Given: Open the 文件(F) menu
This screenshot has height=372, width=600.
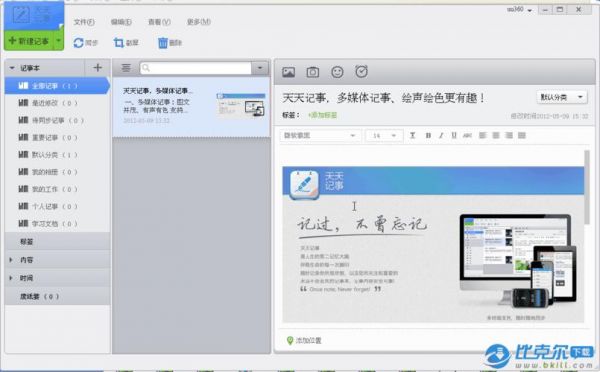Looking at the screenshot, I should tap(84, 22).
